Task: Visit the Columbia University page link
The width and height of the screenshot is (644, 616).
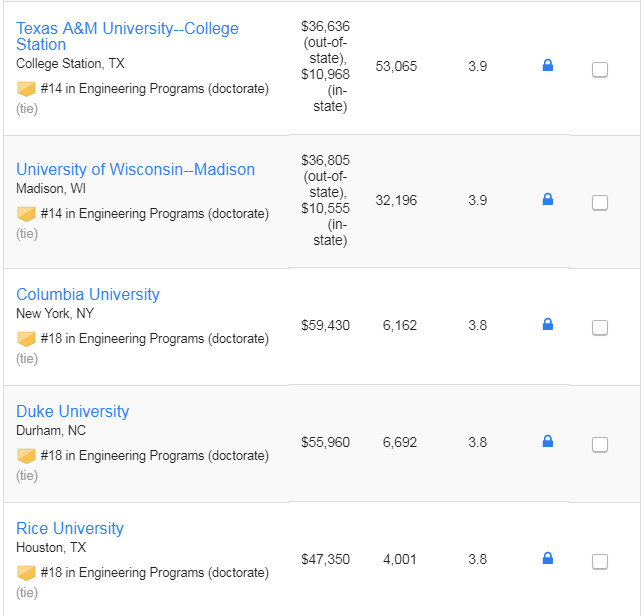Action: [x=88, y=294]
